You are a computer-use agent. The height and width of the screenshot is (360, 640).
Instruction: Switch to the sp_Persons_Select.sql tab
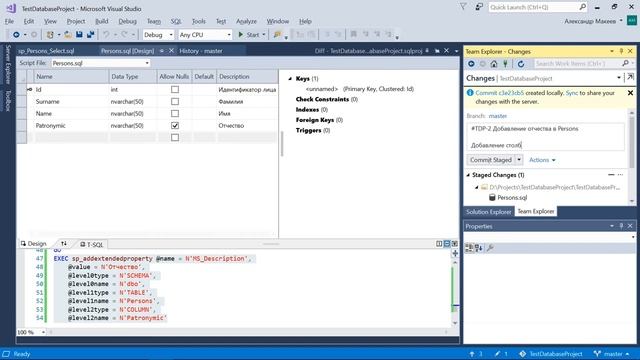(46, 51)
